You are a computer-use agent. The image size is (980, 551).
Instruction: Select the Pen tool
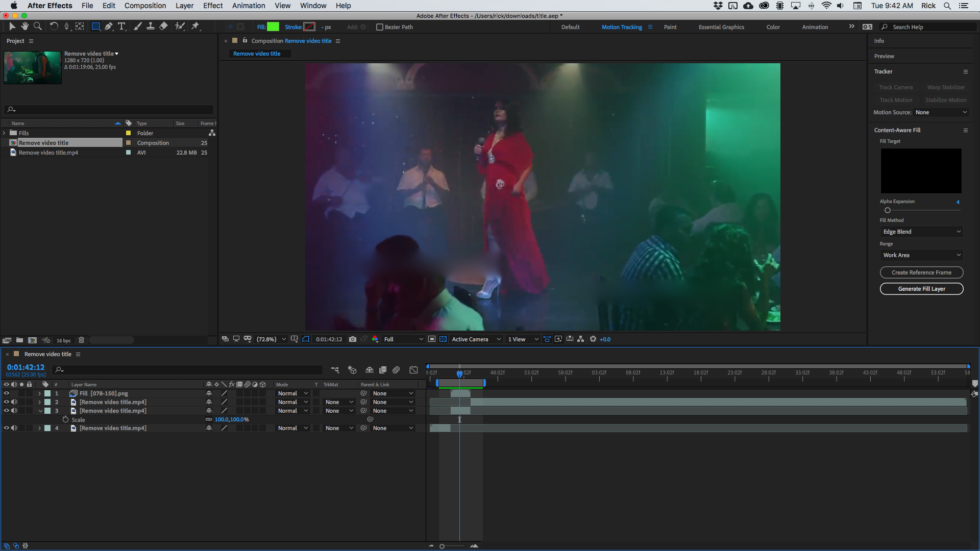coord(109,26)
